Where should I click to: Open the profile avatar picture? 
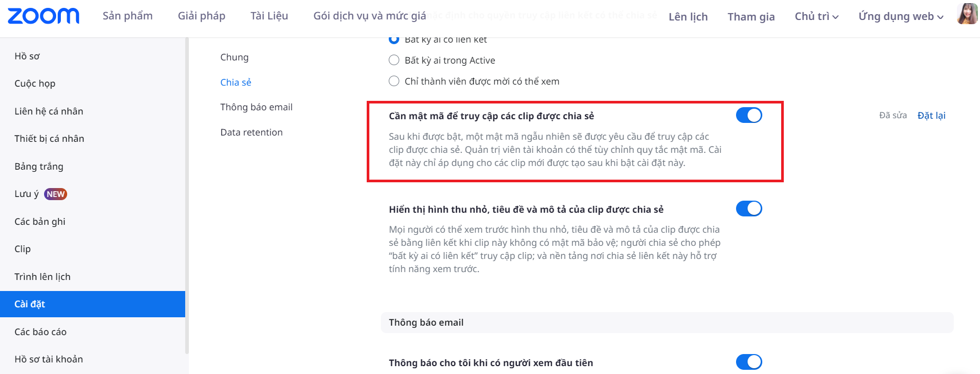pos(967,14)
